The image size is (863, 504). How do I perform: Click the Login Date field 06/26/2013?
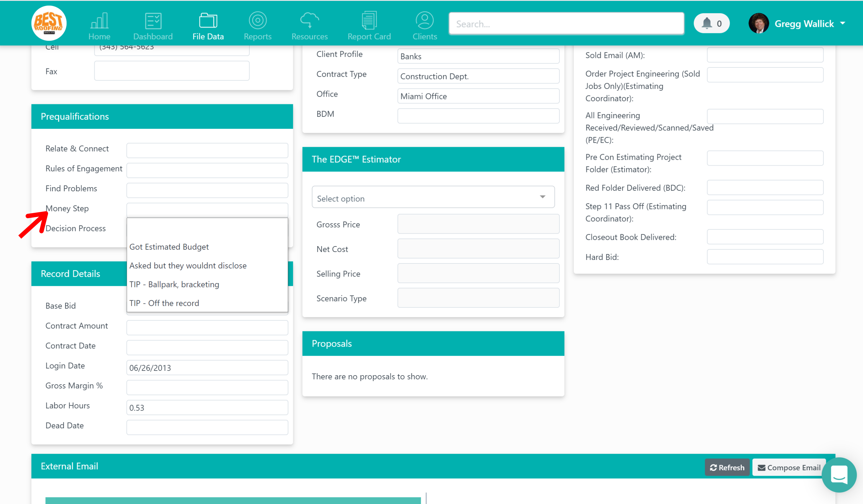click(207, 367)
